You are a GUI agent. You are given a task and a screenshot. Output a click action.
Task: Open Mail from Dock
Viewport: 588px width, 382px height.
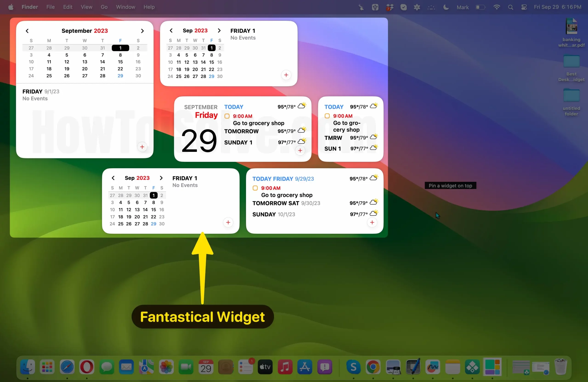coord(127,367)
